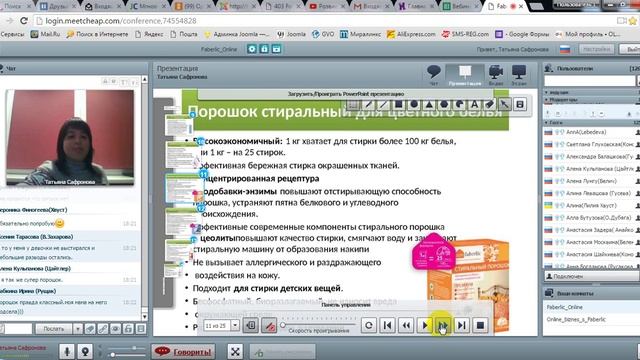Viewport: 640px width, 360px height.
Task: Toggle the slide thumbnails panel button
Action: (251, 325)
